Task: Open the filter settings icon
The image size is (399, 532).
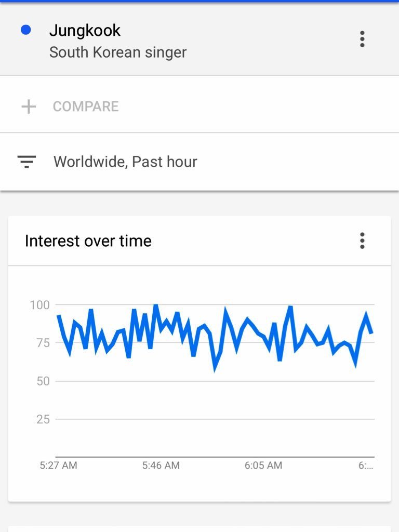Action: [x=26, y=162]
